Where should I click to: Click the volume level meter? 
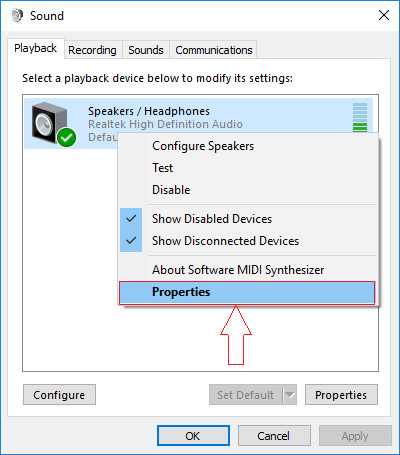[360, 118]
